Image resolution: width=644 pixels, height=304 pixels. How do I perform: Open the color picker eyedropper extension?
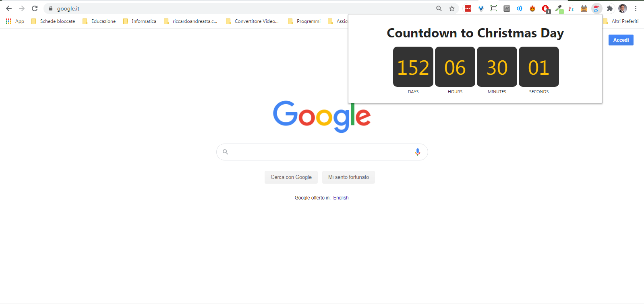tap(559, 8)
